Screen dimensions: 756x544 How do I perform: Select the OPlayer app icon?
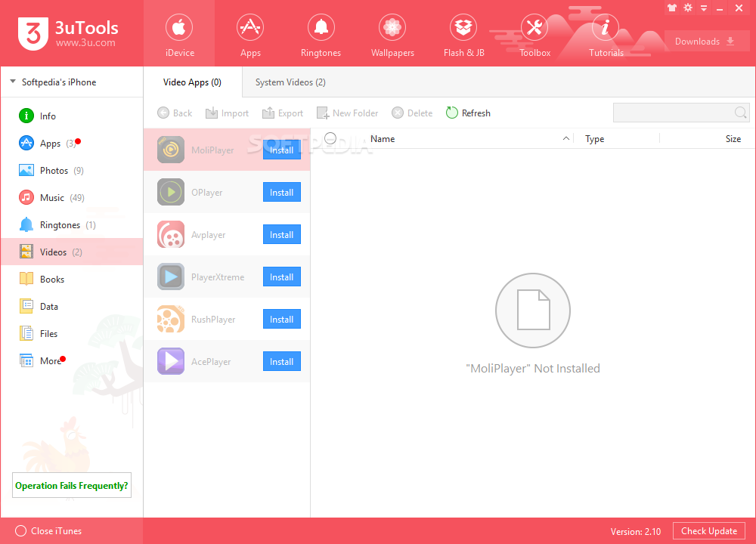(x=171, y=192)
